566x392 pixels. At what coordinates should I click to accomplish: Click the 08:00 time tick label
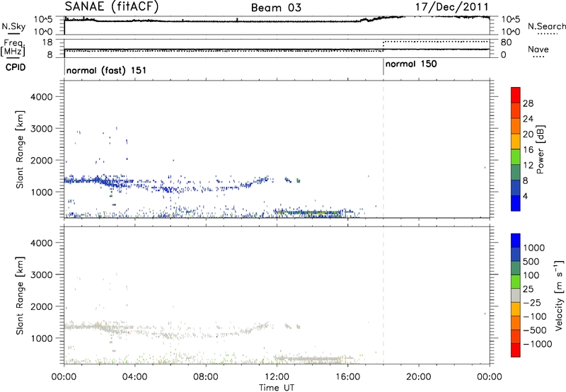[x=206, y=377]
